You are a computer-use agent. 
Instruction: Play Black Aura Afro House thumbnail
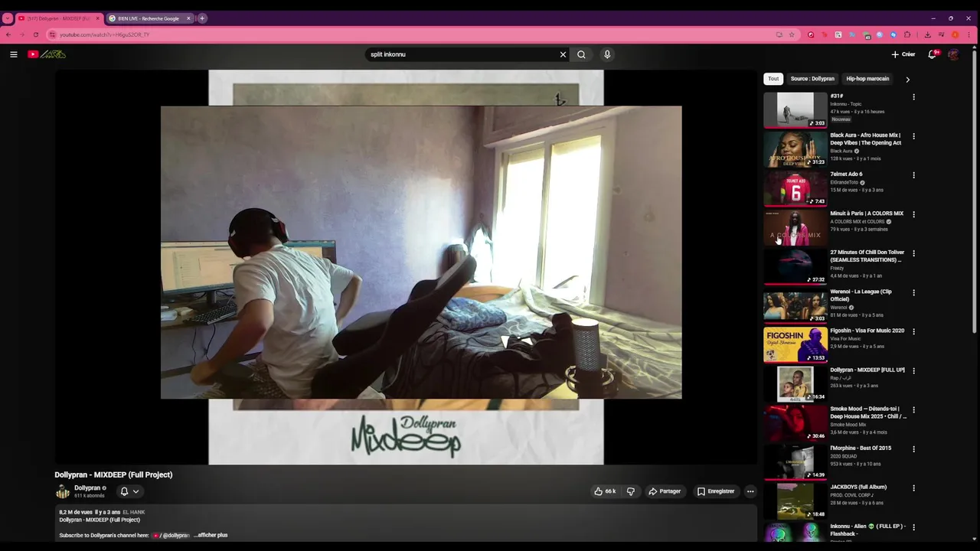click(795, 149)
